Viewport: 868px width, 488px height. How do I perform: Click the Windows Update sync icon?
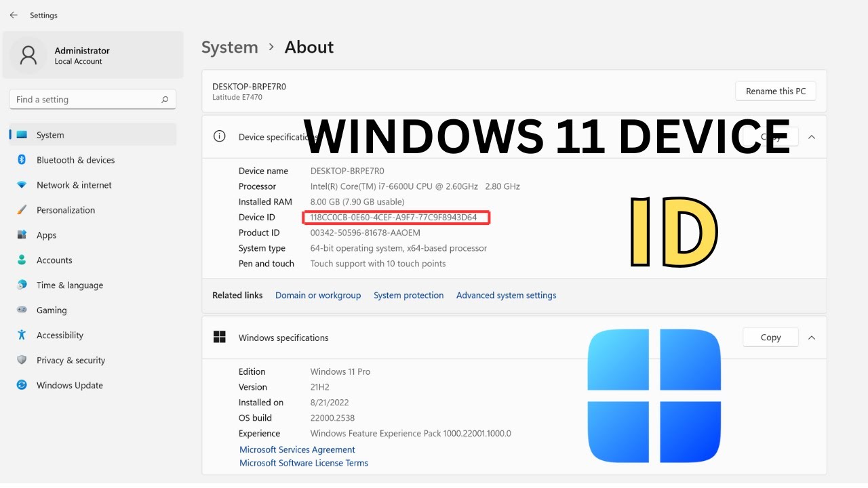point(22,385)
